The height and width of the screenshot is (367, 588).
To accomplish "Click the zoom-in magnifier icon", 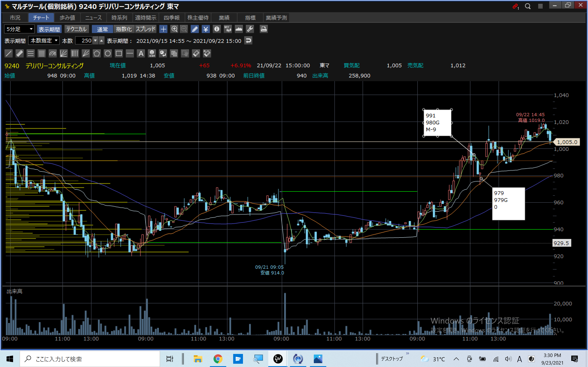I will click(x=174, y=29).
